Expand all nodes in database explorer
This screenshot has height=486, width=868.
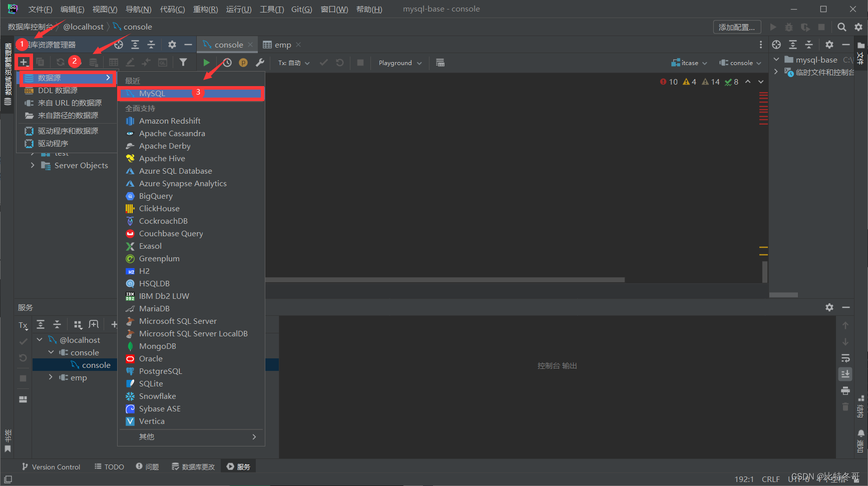point(135,45)
